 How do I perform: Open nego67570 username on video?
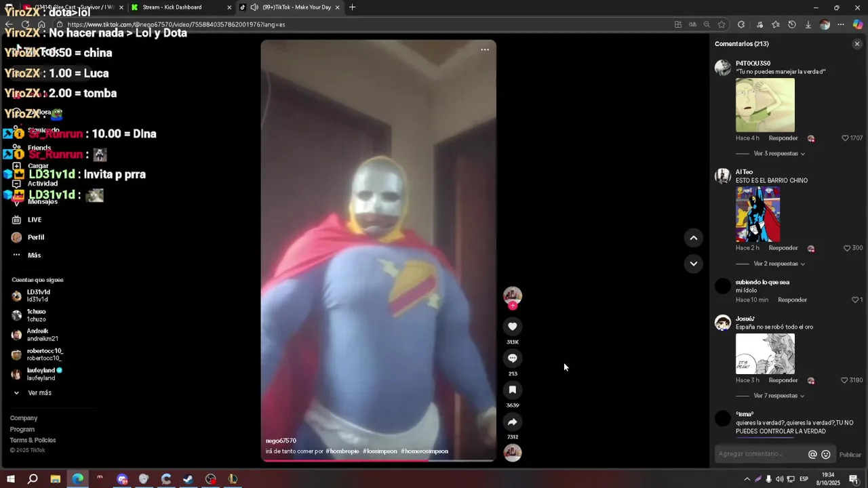(x=281, y=441)
